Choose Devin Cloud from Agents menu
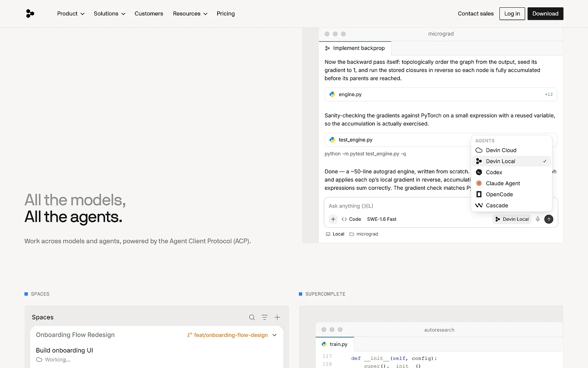Image resolution: width=588 pixels, height=368 pixels. 511,150
